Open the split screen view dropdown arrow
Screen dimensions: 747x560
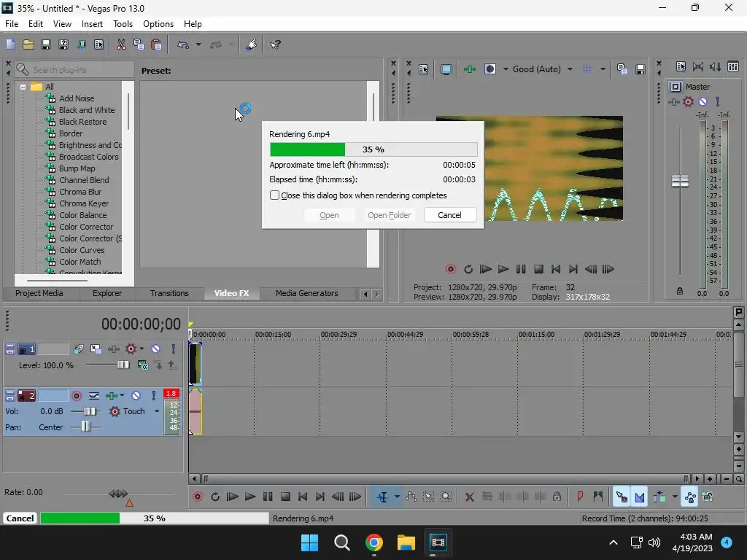pyautogui.click(x=506, y=69)
